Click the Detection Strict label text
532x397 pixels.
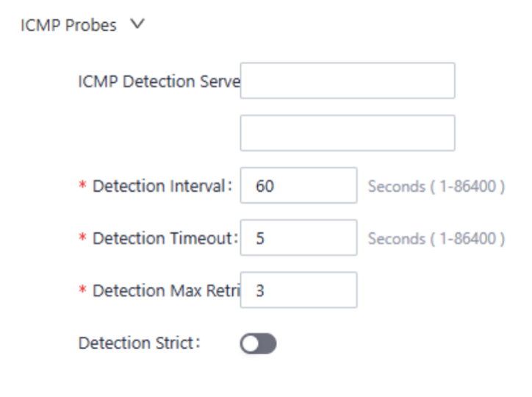pos(138,343)
